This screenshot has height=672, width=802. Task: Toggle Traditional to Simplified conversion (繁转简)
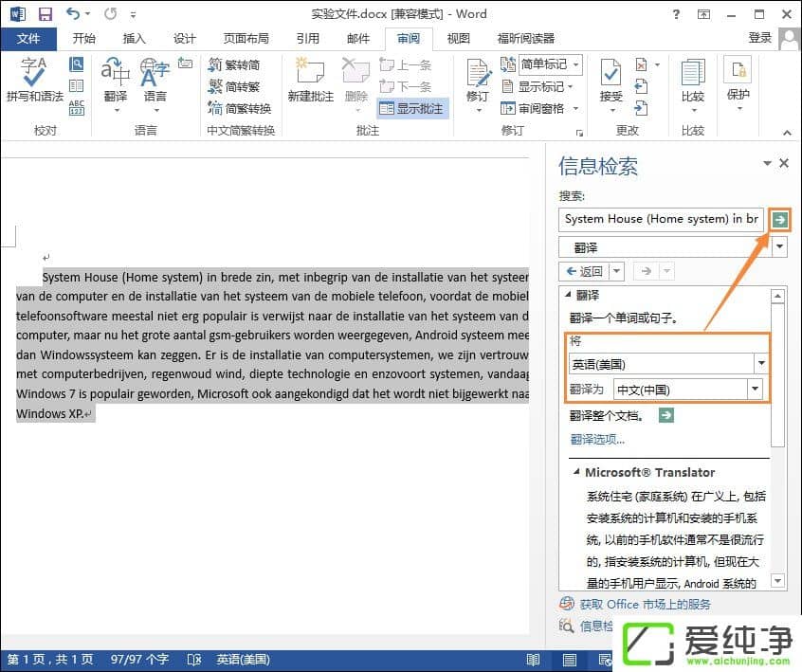[x=234, y=65]
